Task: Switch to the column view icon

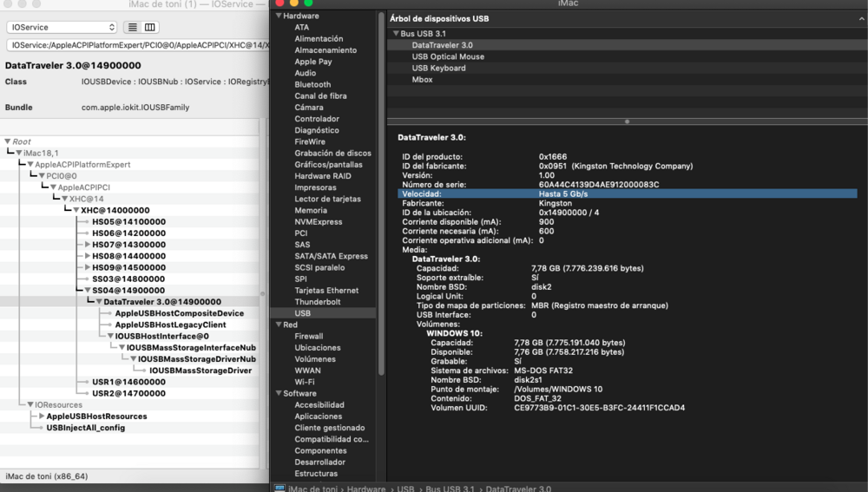Action: coord(150,28)
